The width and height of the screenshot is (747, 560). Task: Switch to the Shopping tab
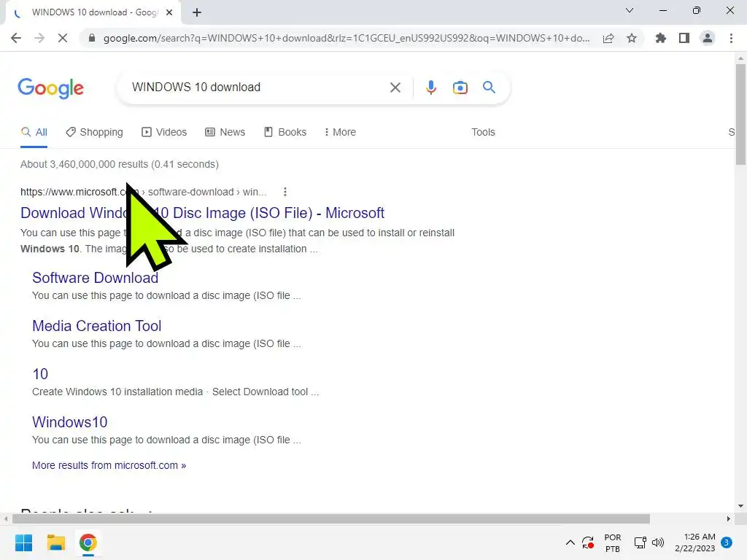point(94,133)
